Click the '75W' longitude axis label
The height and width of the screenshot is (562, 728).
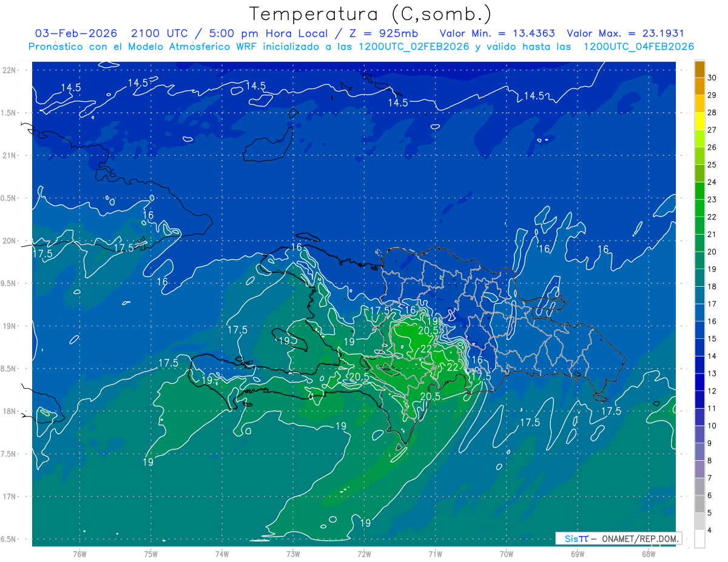point(151,555)
